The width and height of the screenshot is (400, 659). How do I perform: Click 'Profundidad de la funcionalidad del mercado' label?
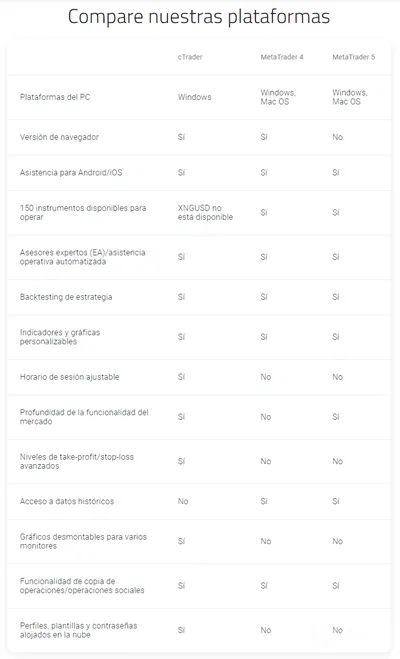84,416
